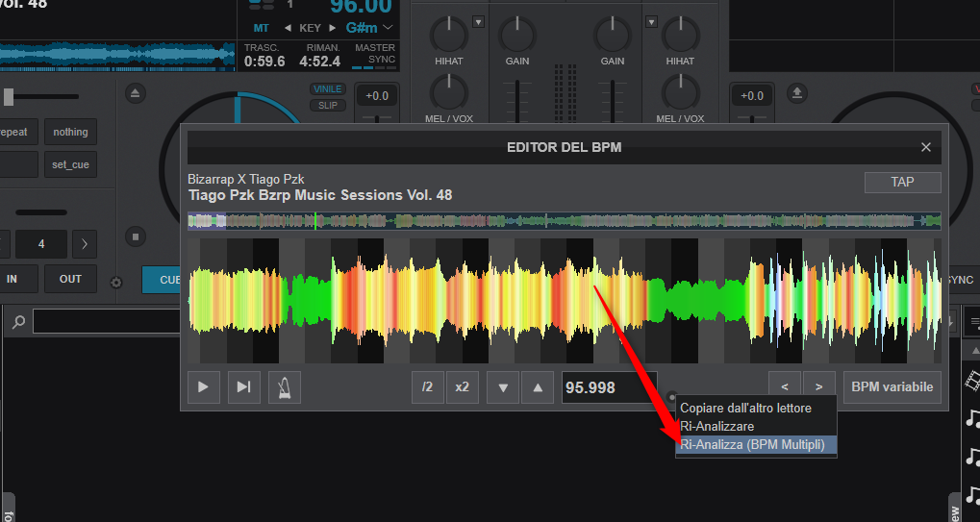980x522 pixels.
Task: Decrease BPM with the down triangle
Action: 502,387
